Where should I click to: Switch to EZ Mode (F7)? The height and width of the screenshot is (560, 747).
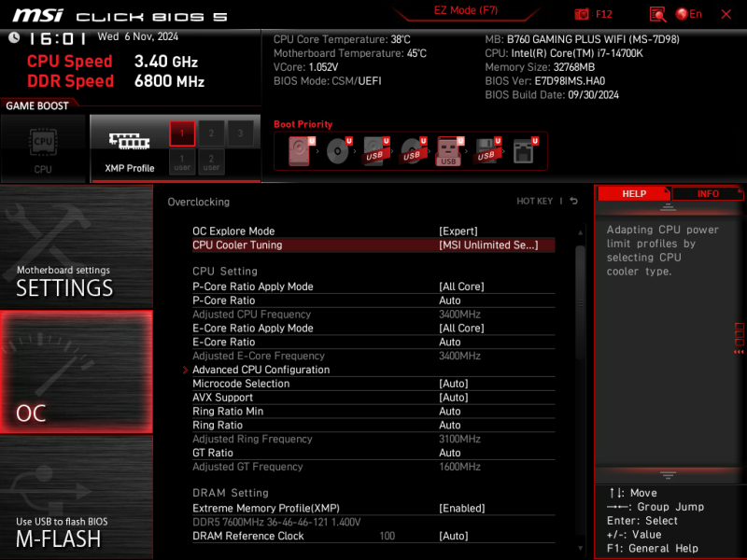(x=467, y=10)
